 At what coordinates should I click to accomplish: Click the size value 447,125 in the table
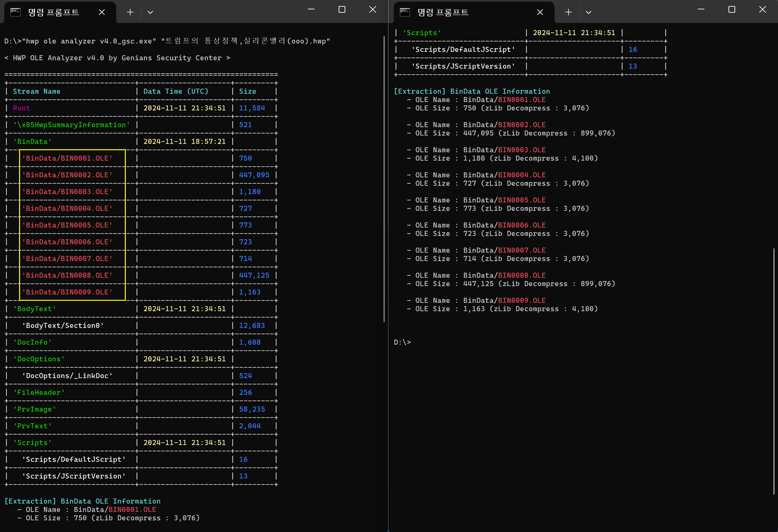pos(254,276)
